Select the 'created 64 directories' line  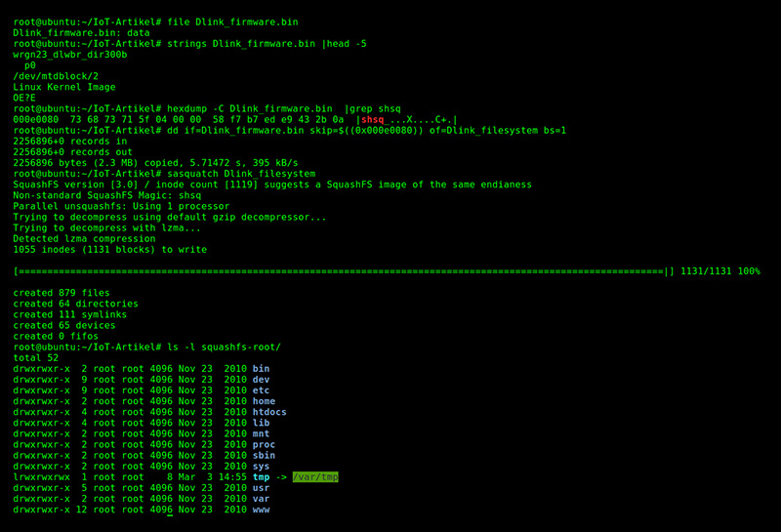tap(76, 304)
